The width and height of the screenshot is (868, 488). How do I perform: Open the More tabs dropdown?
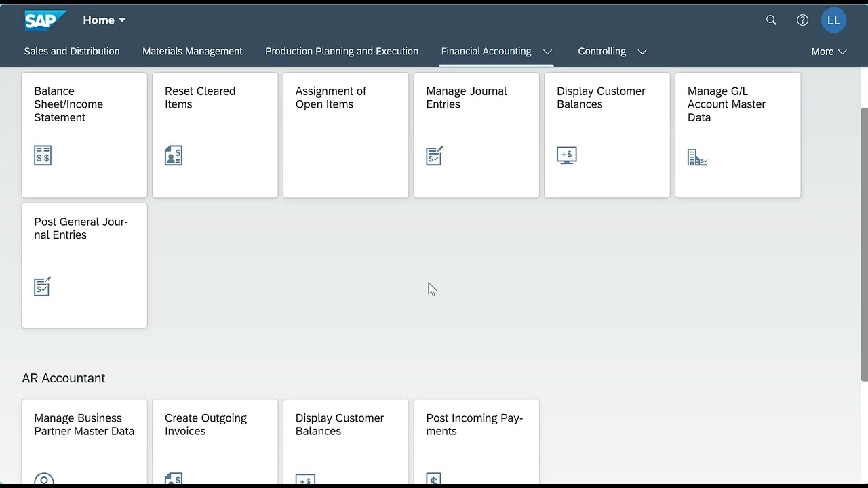click(829, 52)
